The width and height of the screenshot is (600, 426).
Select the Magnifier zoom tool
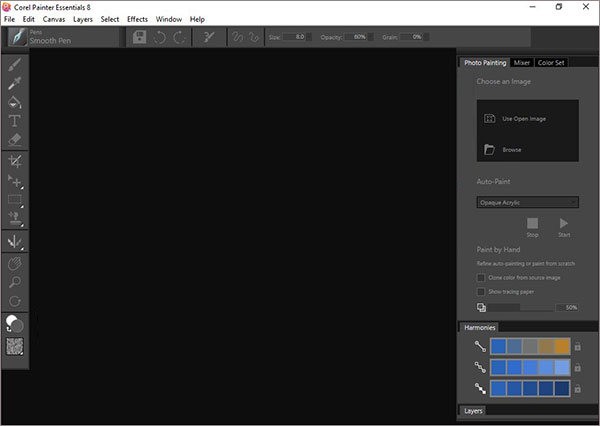click(15, 282)
